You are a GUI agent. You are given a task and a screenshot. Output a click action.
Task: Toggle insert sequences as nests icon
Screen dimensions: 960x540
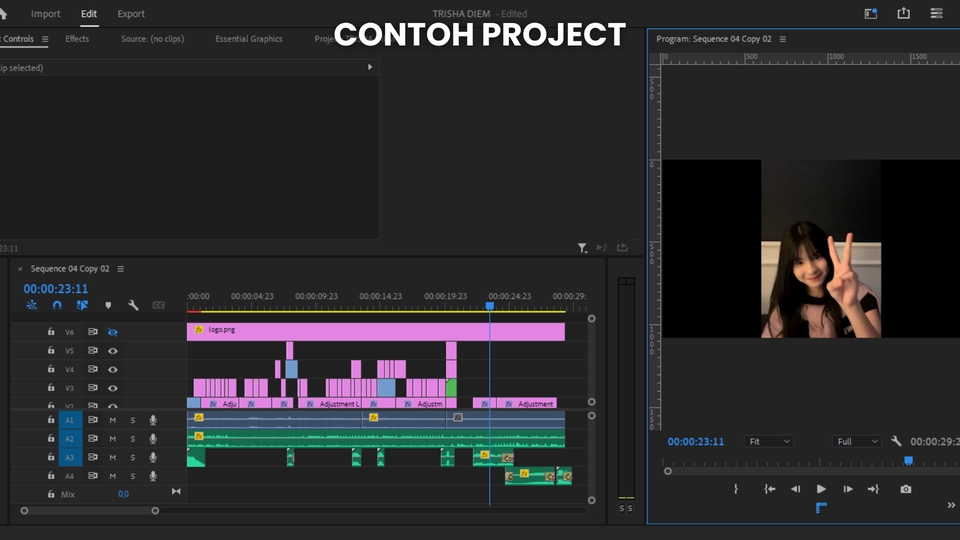(x=32, y=305)
